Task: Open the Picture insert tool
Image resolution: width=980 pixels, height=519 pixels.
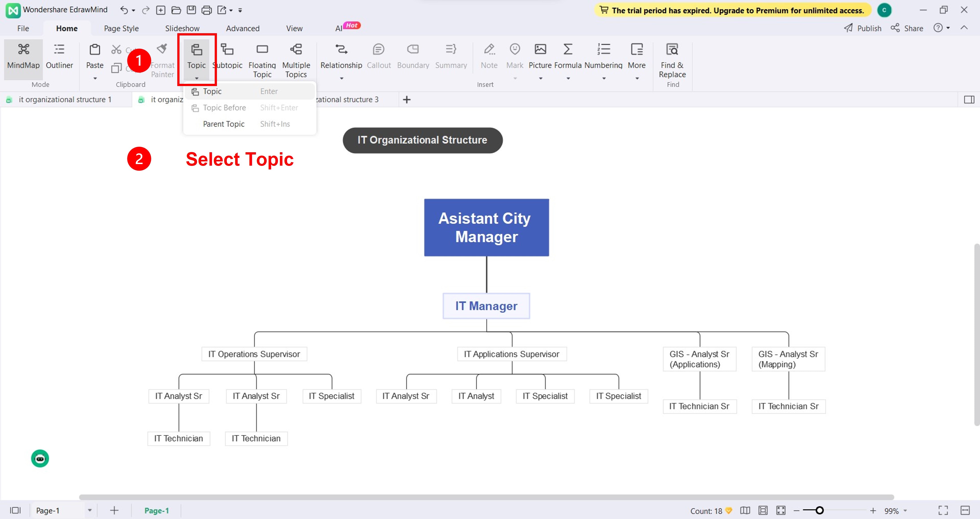Action: 540,49
